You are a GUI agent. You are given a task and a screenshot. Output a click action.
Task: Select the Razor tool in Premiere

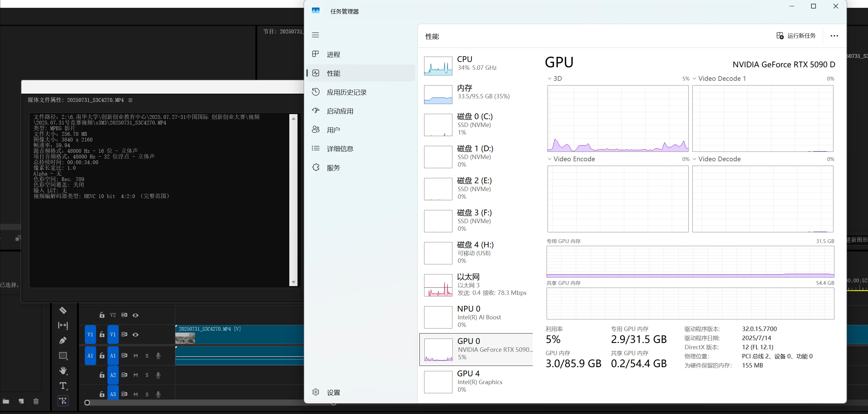tap(63, 310)
